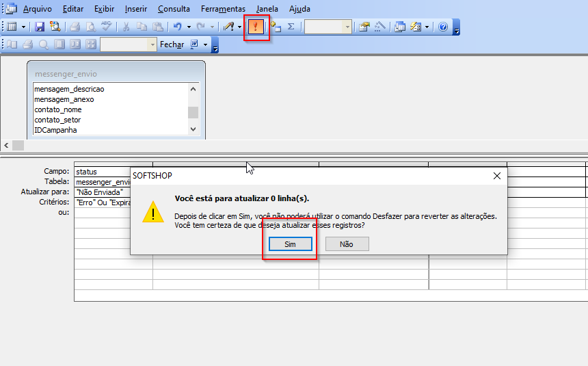Click the Database Window icon
This screenshot has height=366, width=588.
tap(401, 27)
